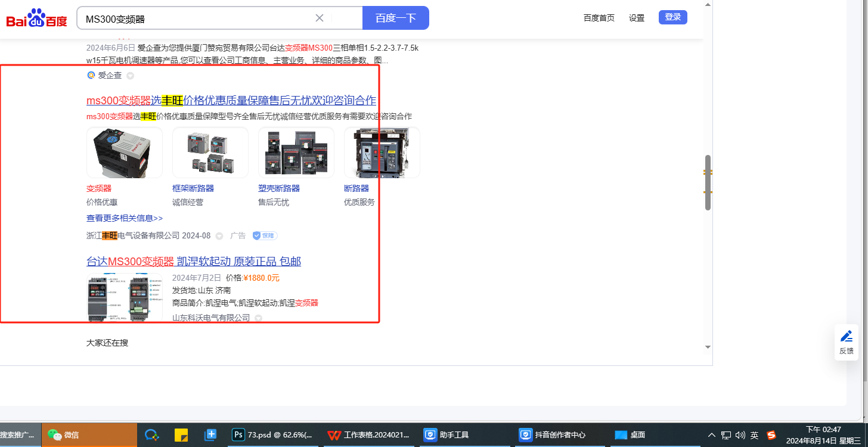The image size is (868, 447).
Task: Expand the dropdown arrow beside 山东科沃电气有限公司
Action: pyautogui.click(x=258, y=318)
